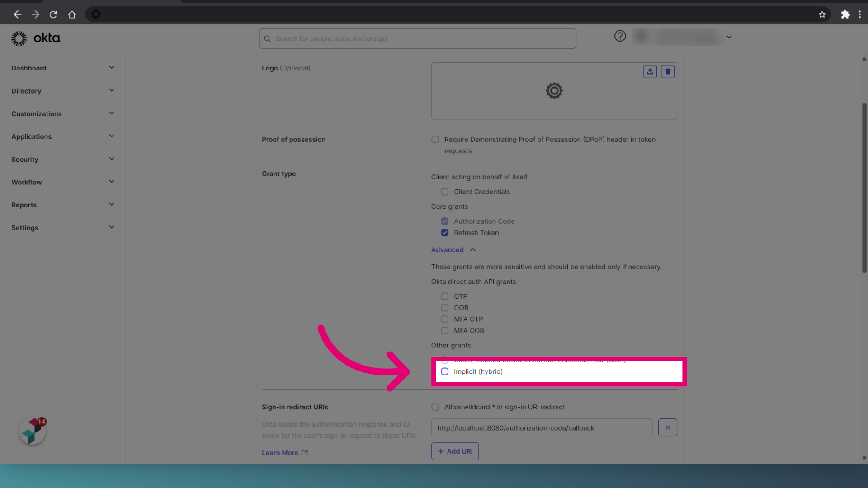Click the page vertical scrollbar thumb
Viewport: 868px width, 488px height.
(864, 188)
